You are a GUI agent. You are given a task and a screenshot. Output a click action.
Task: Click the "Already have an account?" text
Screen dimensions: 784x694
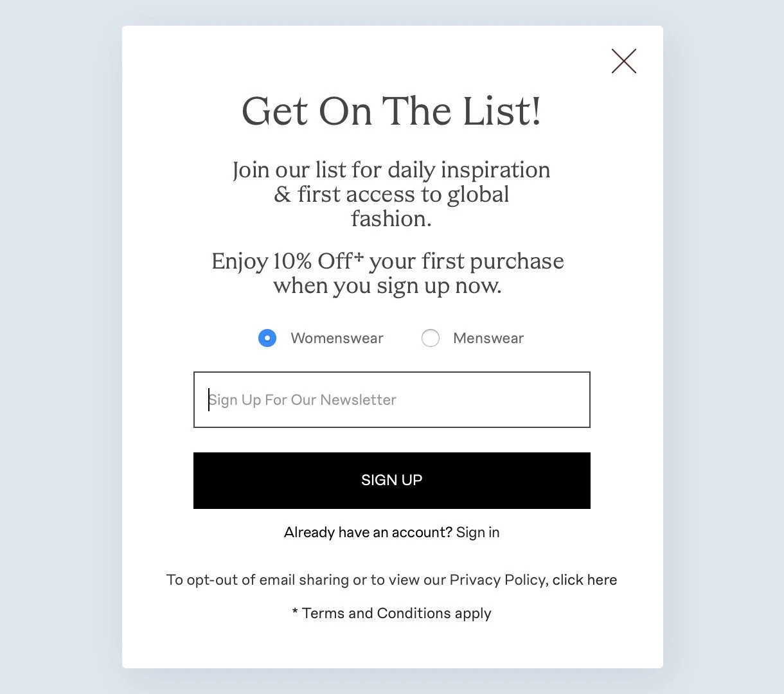click(368, 532)
